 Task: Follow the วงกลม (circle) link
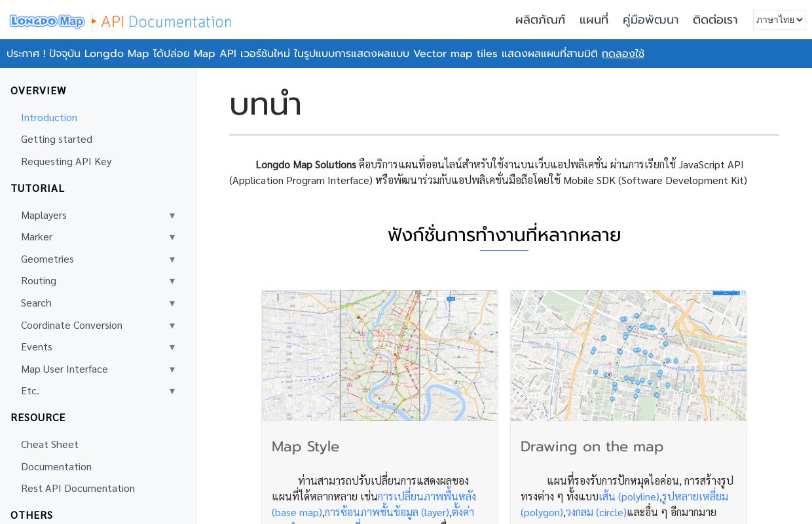(x=596, y=512)
